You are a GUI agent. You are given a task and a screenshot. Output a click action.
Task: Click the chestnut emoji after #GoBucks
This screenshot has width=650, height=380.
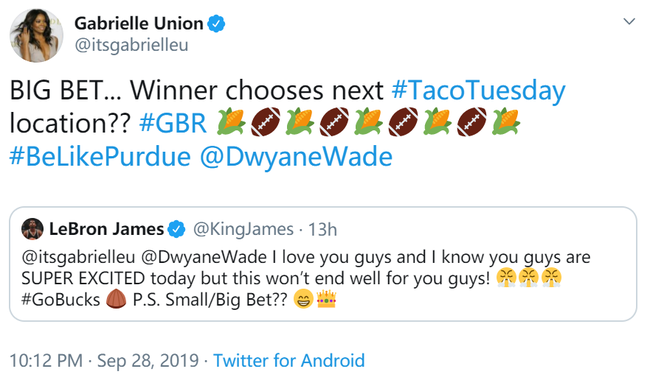pos(116,299)
